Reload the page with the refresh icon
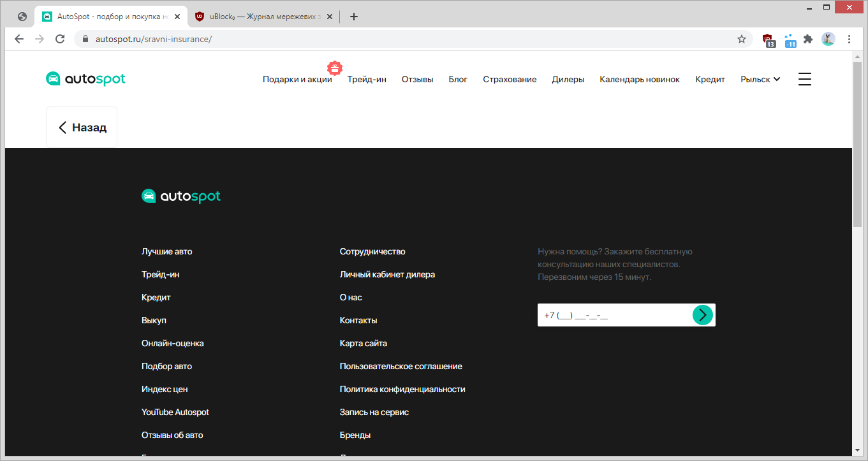This screenshot has width=868, height=461. (60, 39)
